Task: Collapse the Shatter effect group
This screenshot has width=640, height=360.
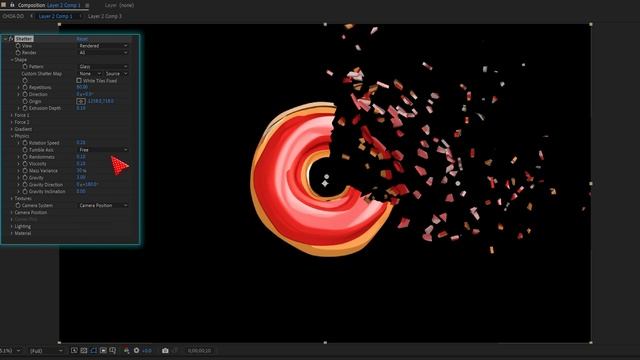Action: tap(5, 39)
